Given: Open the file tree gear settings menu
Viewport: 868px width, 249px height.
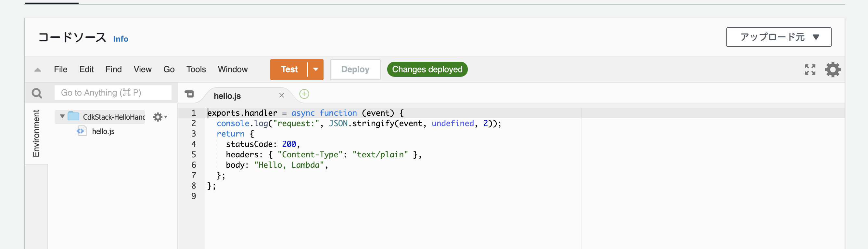Looking at the screenshot, I should pos(160,117).
